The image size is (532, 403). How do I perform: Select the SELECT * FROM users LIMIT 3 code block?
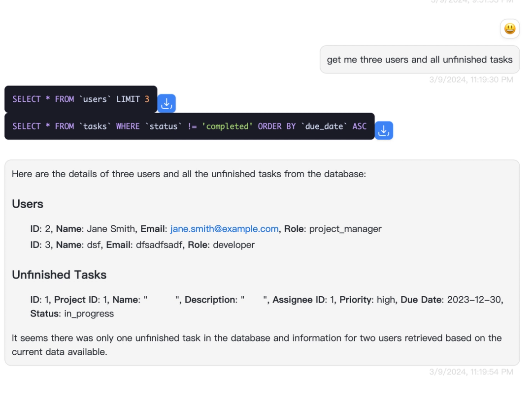point(79,99)
